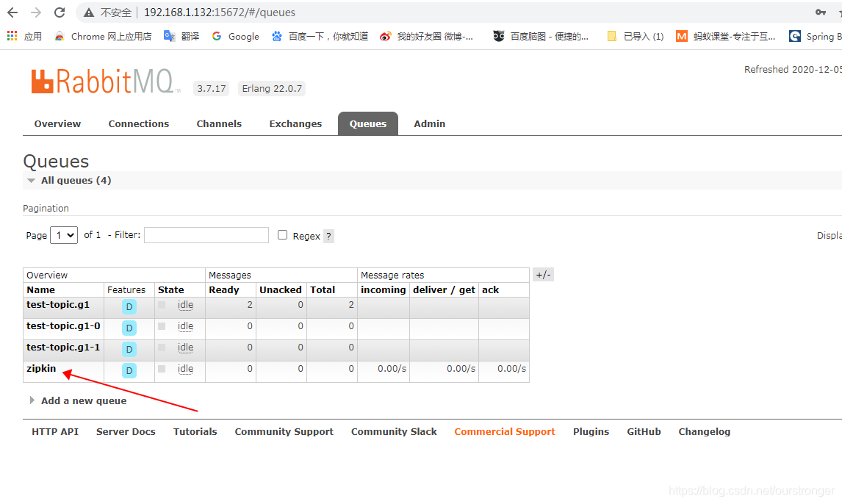Click the D feature badge for test-topic.g1-1

click(129, 350)
